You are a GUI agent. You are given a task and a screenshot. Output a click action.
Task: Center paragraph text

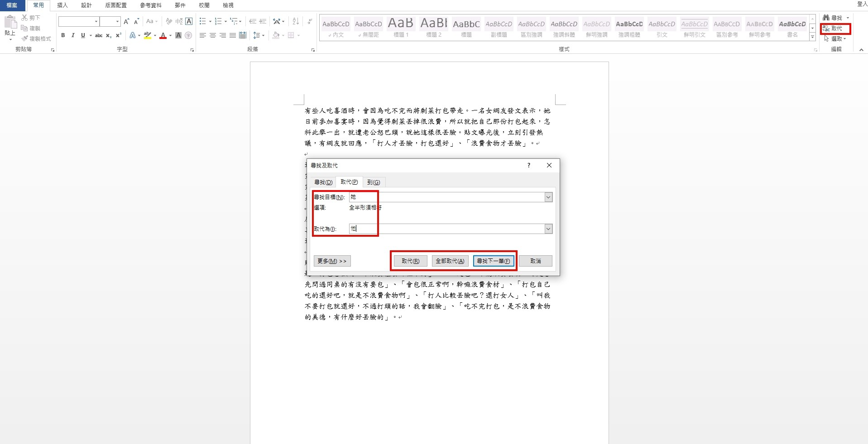coord(213,35)
